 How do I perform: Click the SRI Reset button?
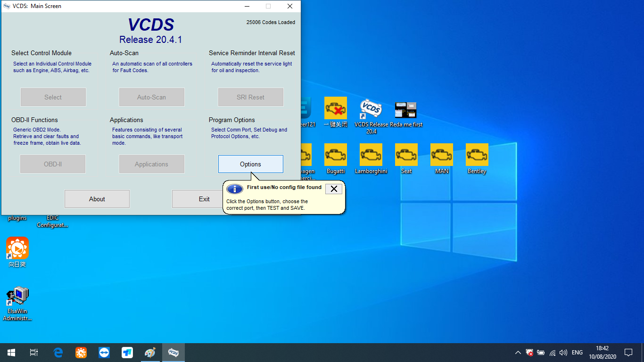click(250, 97)
